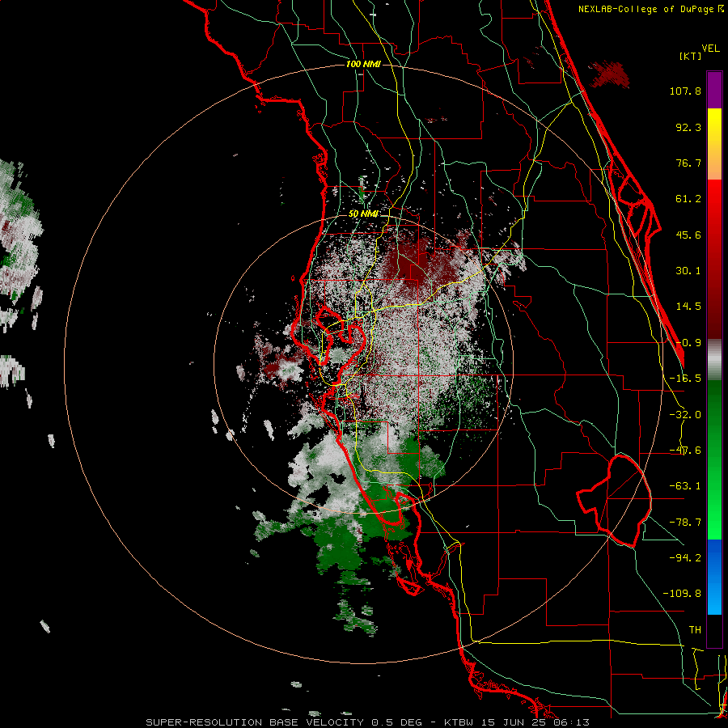Image resolution: width=728 pixels, height=728 pixels.
Task: Click the 45.6 legend value
Action: pyautogui.click(x=688, y=235)
